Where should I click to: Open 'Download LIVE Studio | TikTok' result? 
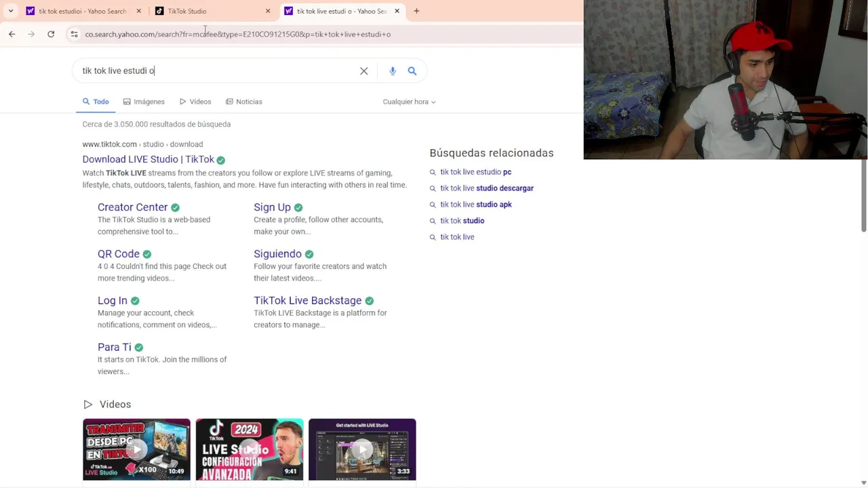[x=148, y=159]
